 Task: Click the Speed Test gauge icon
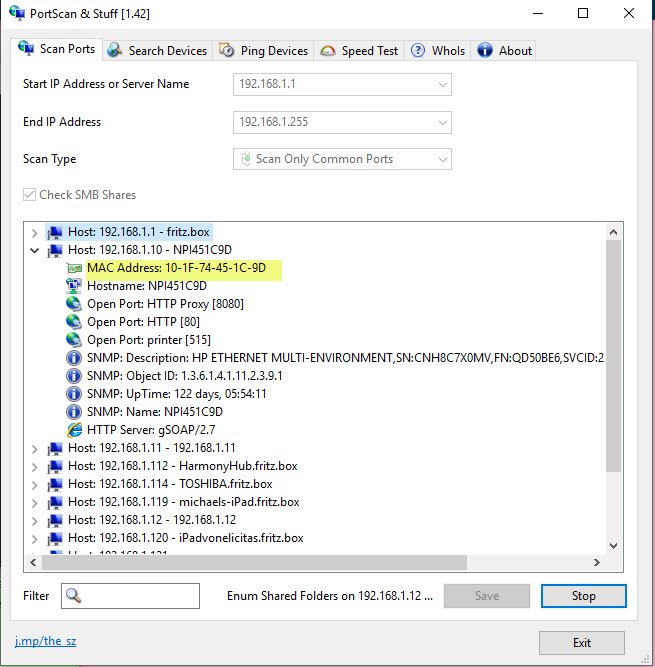(x=328, y=51)
